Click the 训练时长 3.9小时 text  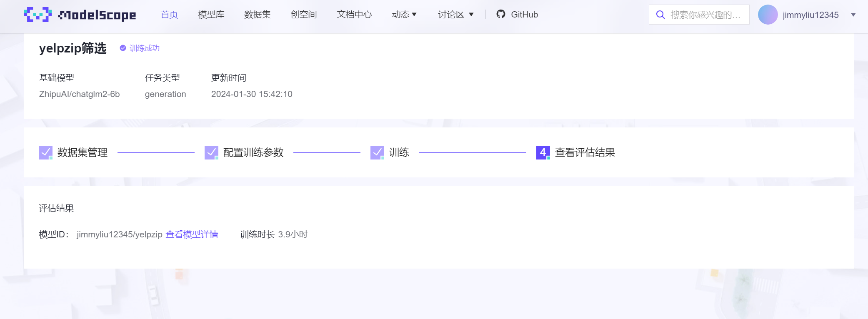pos(274,234)
